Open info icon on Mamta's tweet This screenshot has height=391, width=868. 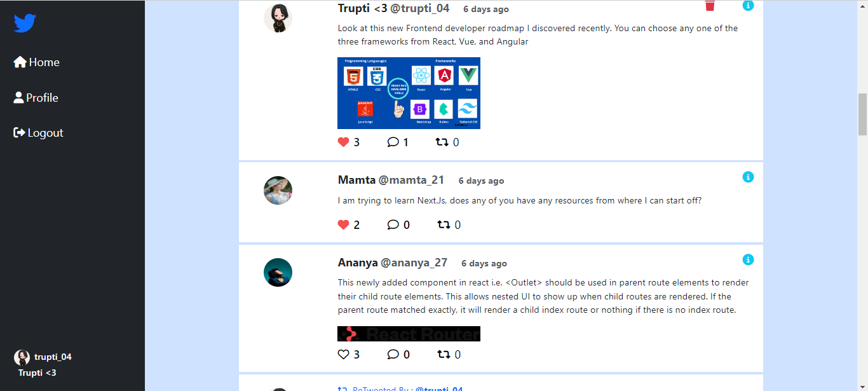point(748,177)
